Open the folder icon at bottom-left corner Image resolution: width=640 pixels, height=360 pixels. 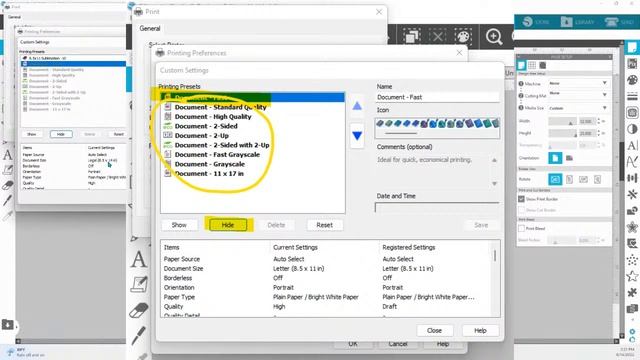point(7,324)
